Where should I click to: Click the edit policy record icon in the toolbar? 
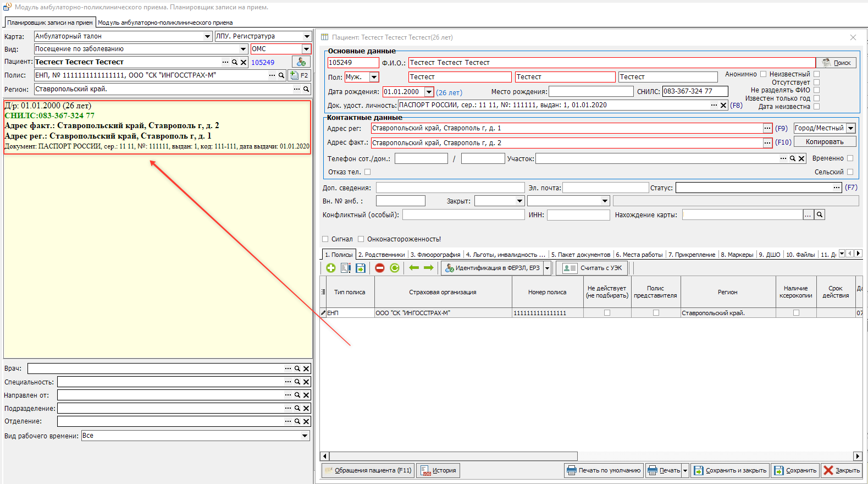pos(346,268)
